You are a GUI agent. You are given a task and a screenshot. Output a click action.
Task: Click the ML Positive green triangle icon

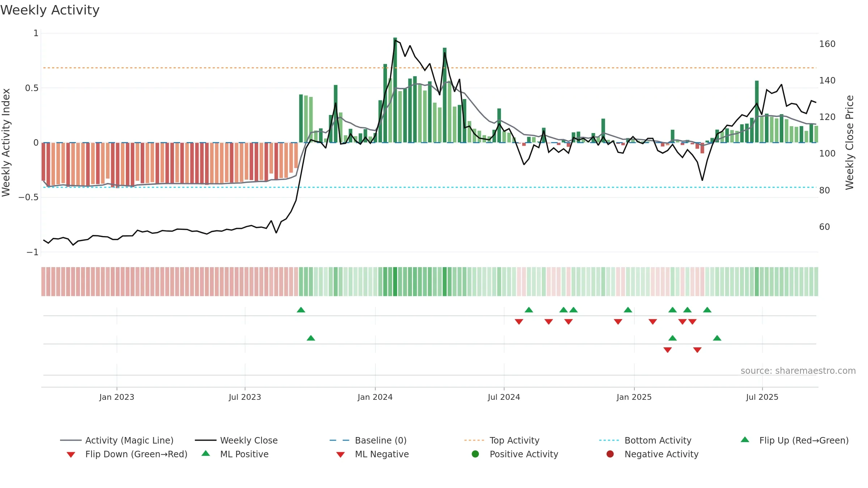pos(206,453)
